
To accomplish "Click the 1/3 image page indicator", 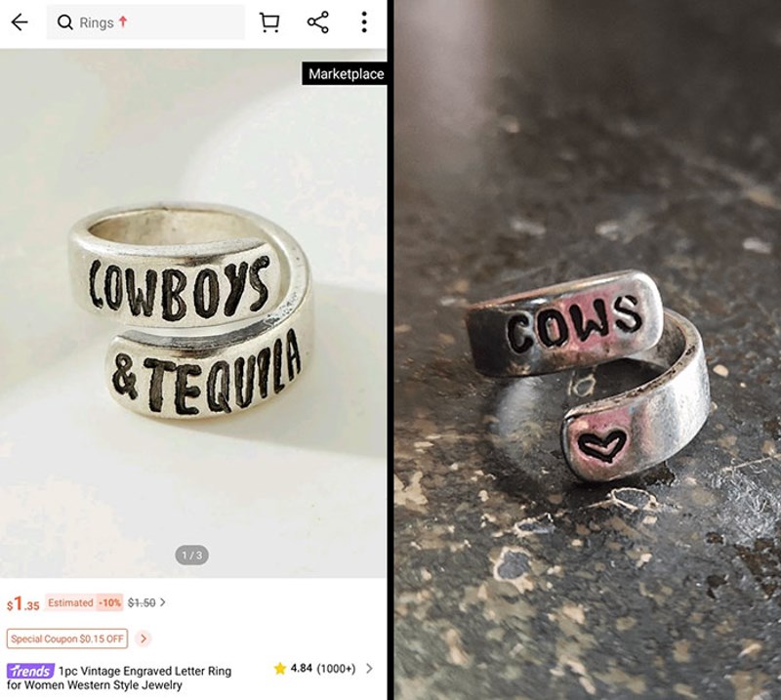I will click(191, 555).
